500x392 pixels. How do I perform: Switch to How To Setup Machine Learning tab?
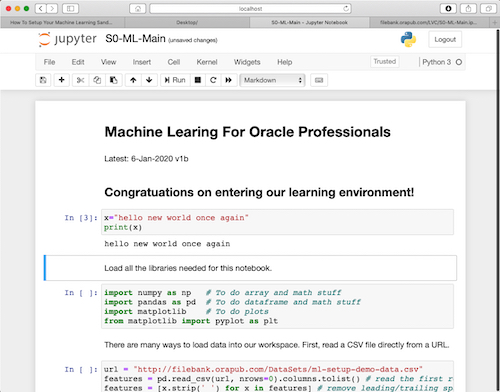[x=62, y=22]
